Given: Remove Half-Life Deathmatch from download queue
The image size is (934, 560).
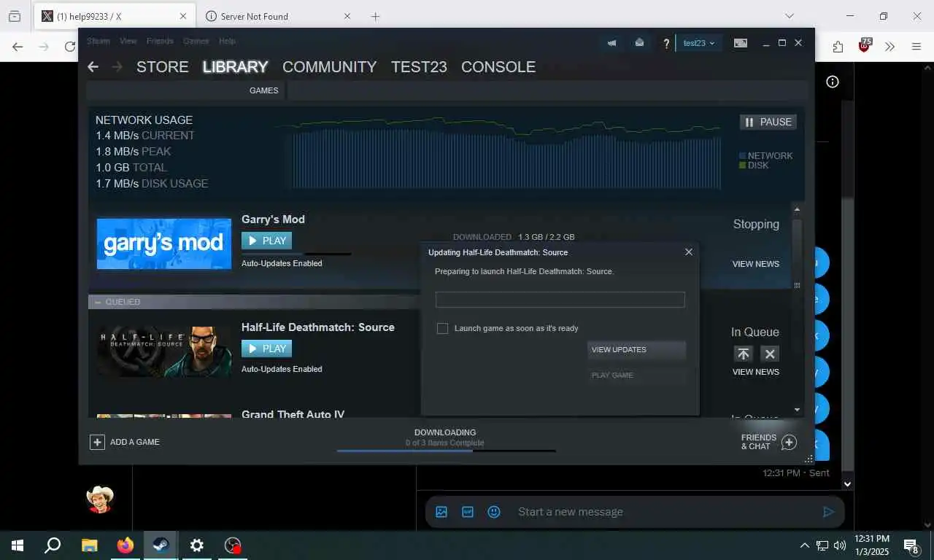Looking at the screenshot, I should (770, 354).
